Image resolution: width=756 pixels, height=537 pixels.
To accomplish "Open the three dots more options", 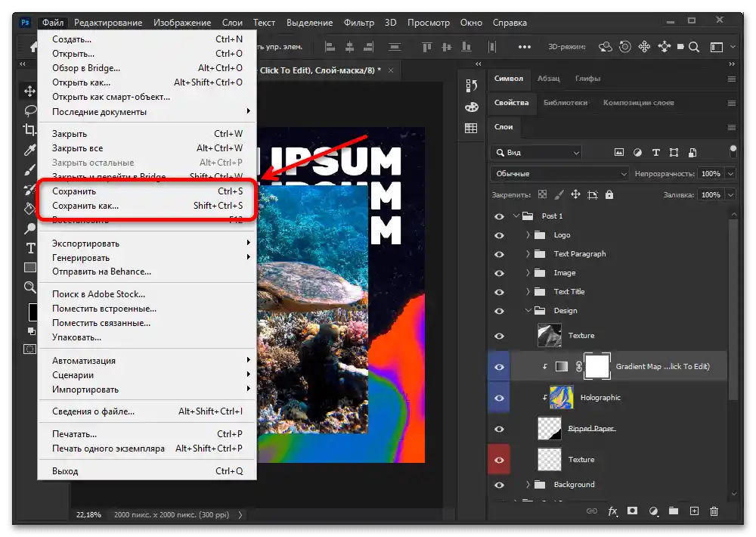I will (524, 47).
